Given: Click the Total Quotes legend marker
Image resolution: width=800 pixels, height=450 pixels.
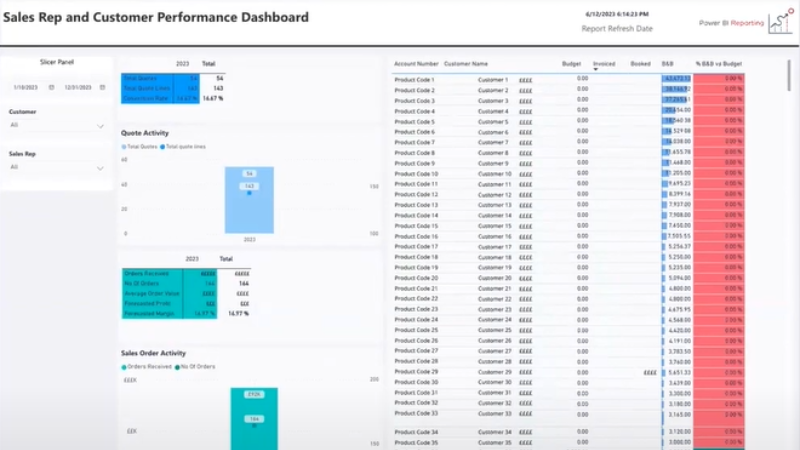Looking at the screenshot, I should [x=123, y=147].
